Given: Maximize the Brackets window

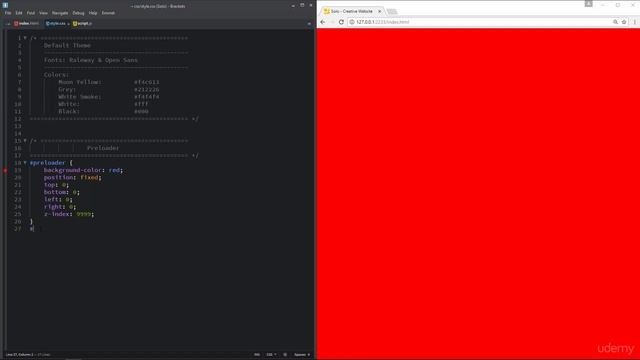Looking at the screenshot, I should (302, 6).
